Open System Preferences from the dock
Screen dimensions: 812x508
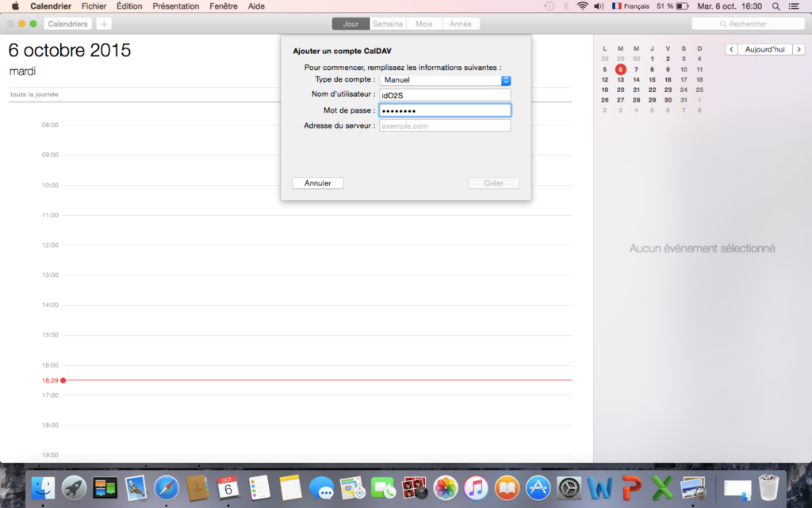tap(569, 487)
